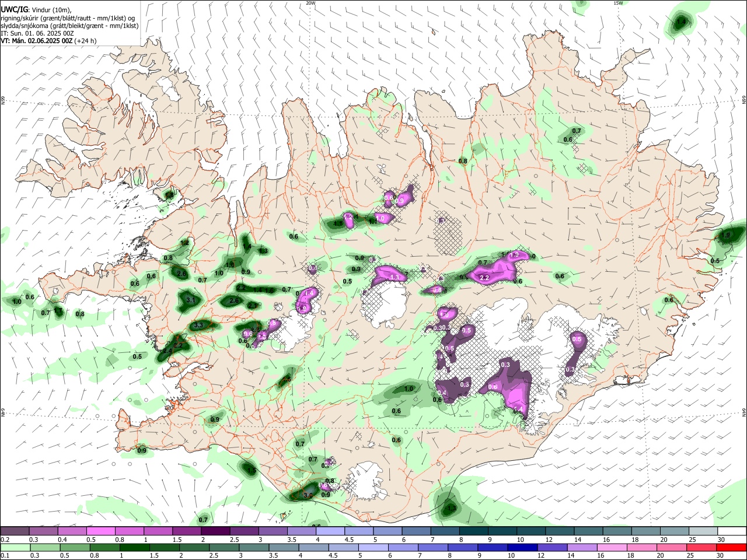The width and height of the screenshot is (747, 560).
Task: Select the darkest purple snow swatch between 2 and 2.5
Action: click(215, 531)
